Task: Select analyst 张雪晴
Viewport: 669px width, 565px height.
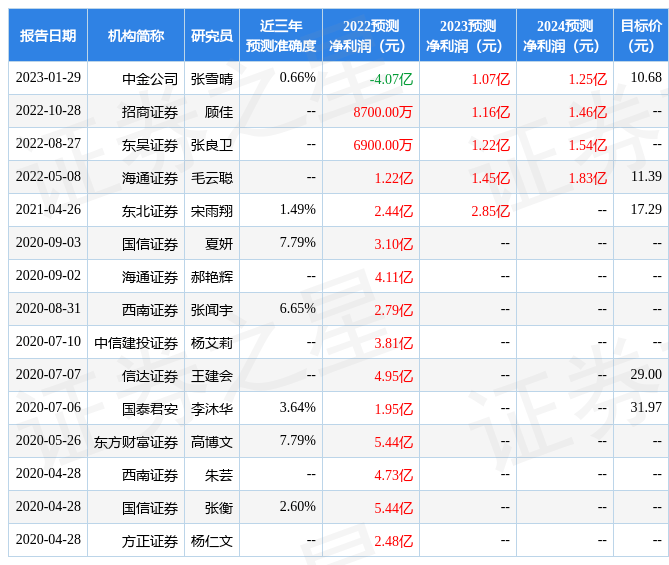Action: 212,78
